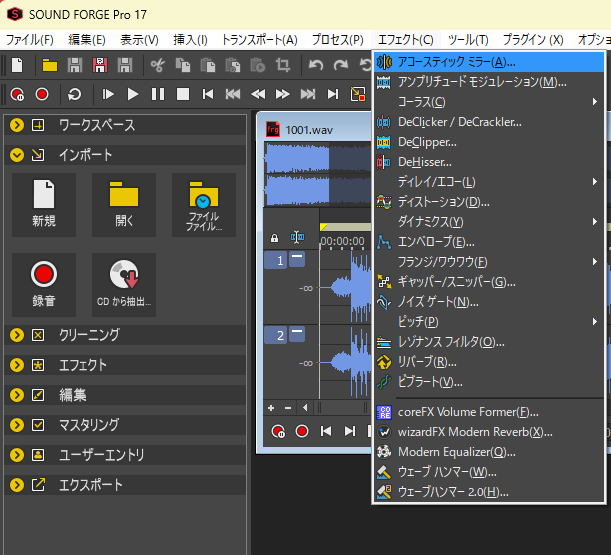Click the lock icon in 1001.wav window
The image size is (611, 555).
point(274,238)
